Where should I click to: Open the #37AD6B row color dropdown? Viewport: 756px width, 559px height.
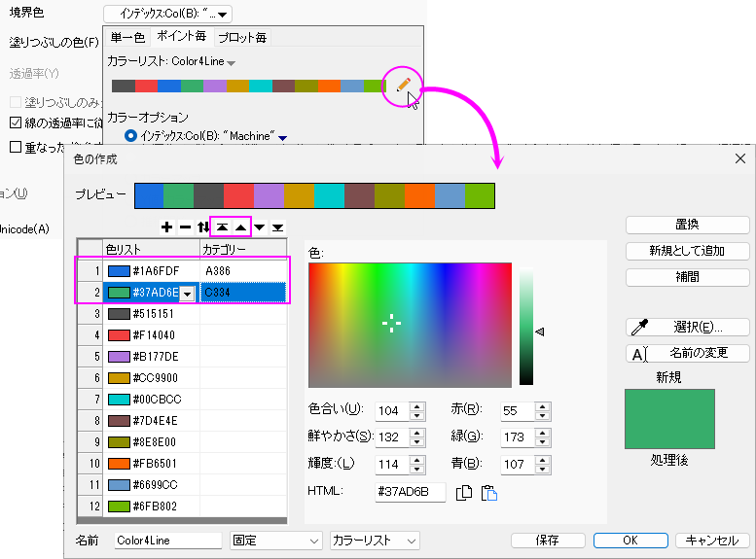coord(188,293)
